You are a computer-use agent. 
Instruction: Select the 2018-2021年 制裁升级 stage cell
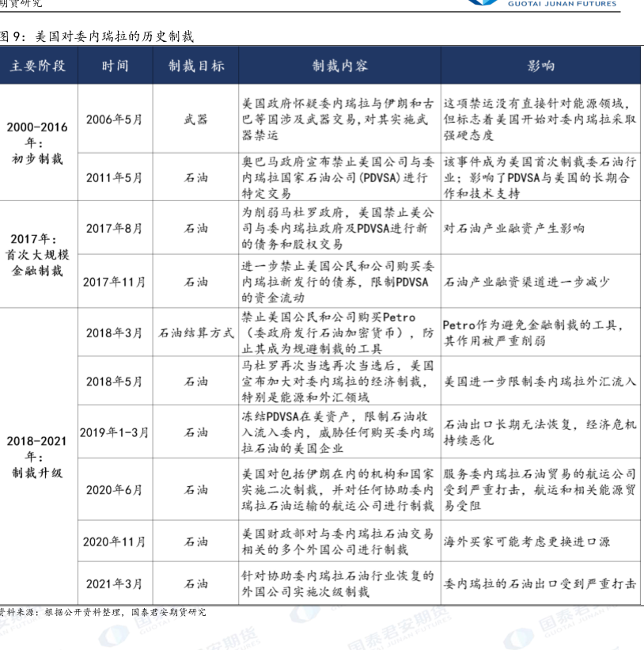click(x=38, y=456)
